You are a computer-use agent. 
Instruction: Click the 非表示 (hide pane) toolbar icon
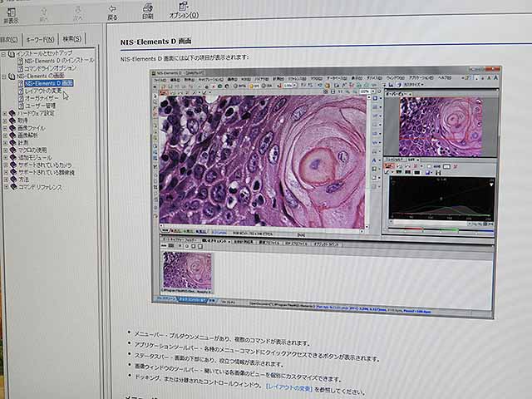[x=11, y=15]
